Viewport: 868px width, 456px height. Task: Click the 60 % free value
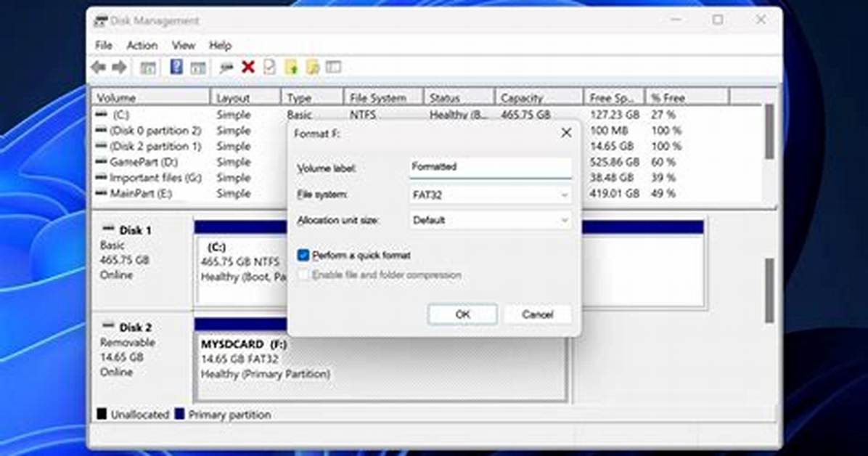point(663,162)
